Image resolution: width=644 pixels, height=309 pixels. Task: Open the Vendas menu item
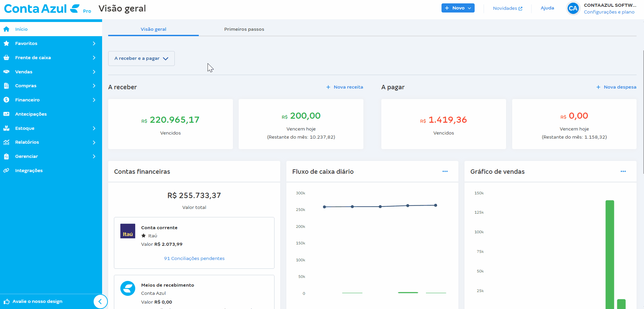coord(24,72)
